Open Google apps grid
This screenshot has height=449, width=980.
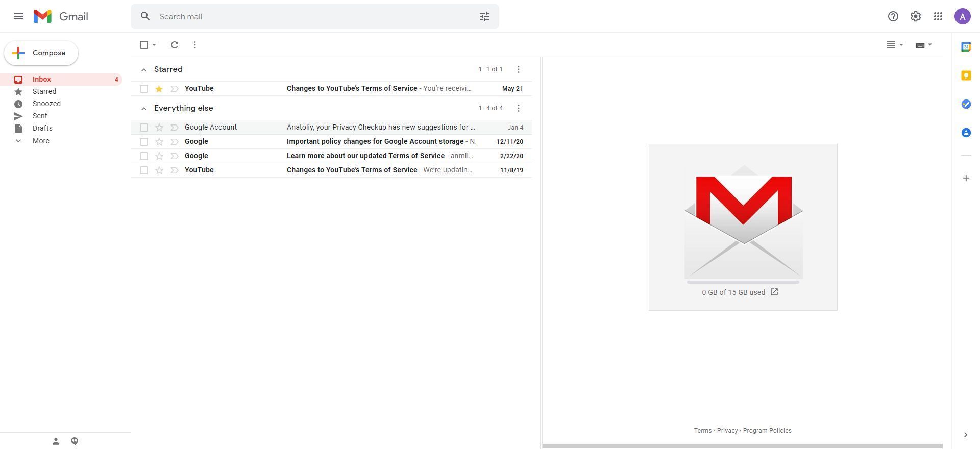point(938,16)
